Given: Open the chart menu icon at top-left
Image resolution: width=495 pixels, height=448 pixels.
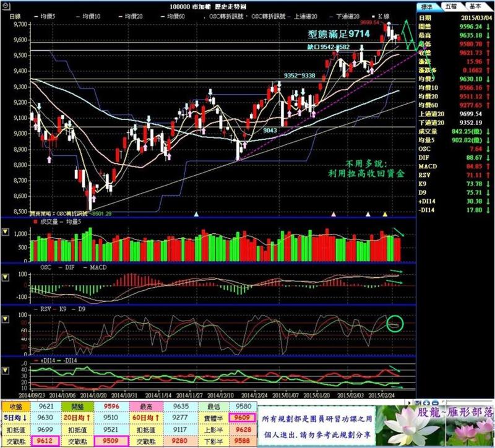Looking at the screenshot, I should pos(6,6).
